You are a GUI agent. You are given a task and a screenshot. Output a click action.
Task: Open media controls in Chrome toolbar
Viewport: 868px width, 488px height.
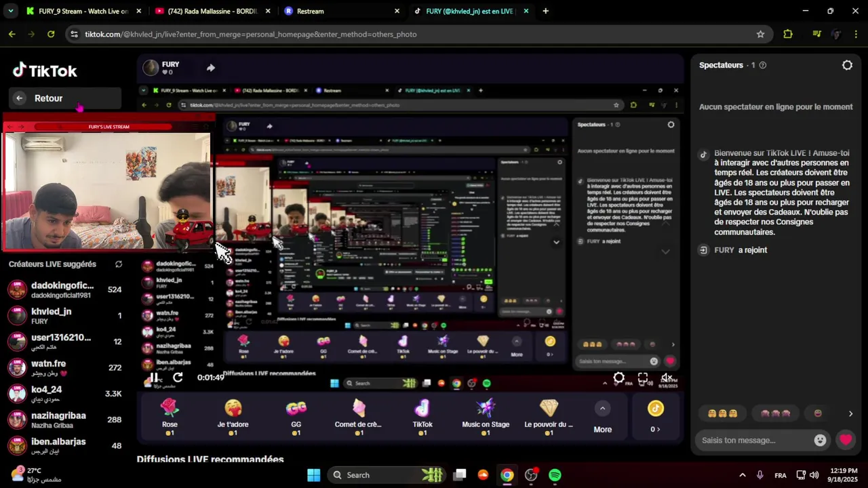(817, 34)
